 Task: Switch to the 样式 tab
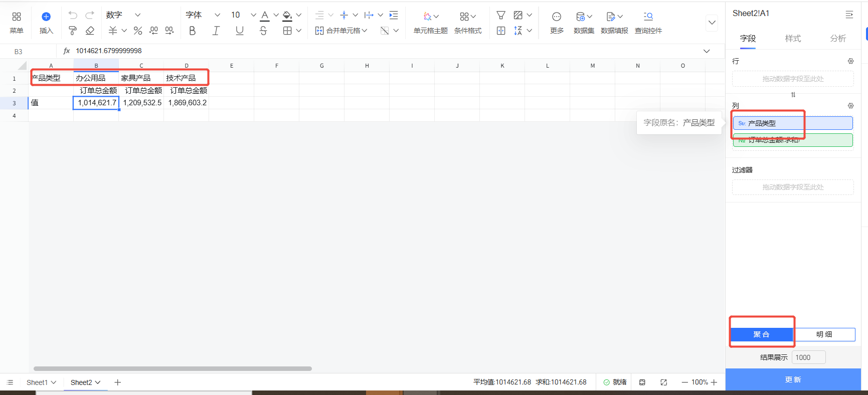pos(793,39)
